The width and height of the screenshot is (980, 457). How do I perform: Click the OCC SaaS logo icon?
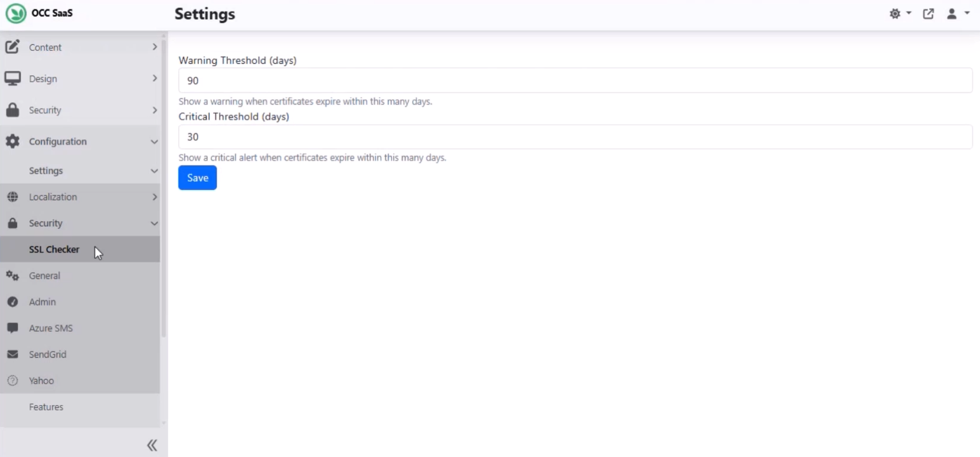(16, 13)
